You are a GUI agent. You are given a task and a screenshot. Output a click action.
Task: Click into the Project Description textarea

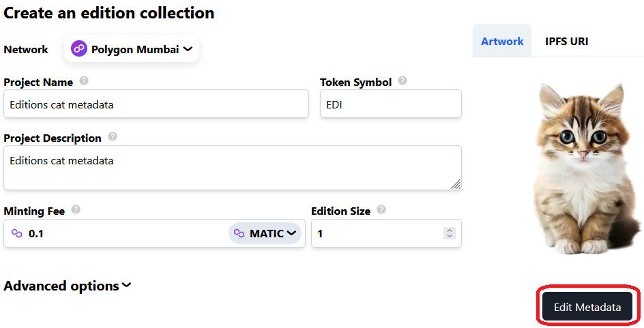pyautogui.click(x=232, y=168)
